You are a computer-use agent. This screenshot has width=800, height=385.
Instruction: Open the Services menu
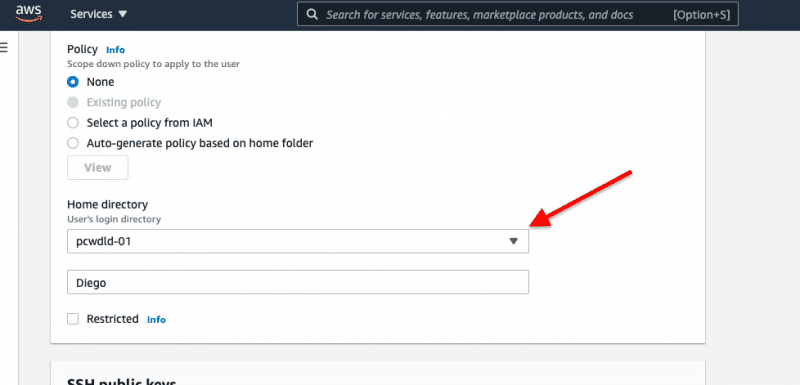pyautogui.click(x=98, y=14)
